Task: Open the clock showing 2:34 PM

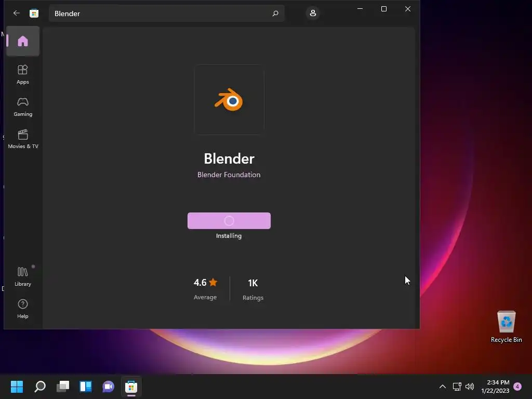Action: (495, 387)
